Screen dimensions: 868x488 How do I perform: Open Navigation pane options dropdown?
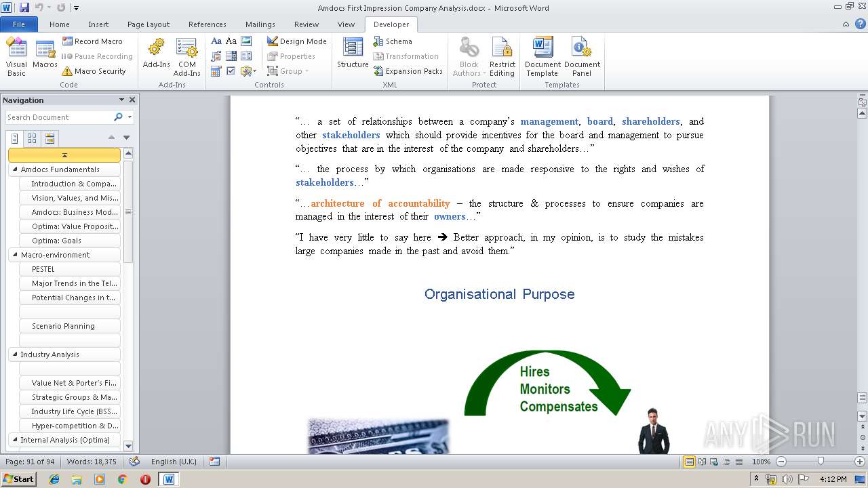[x=121, y=100]
